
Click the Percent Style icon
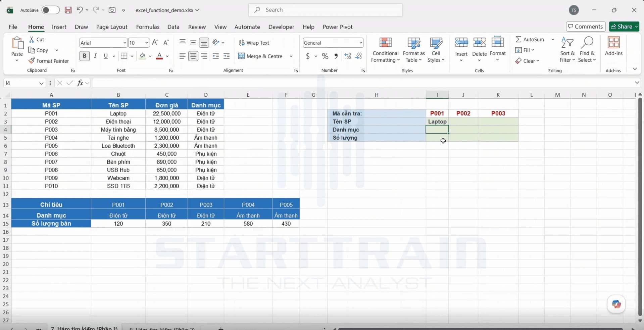[325, 56]
